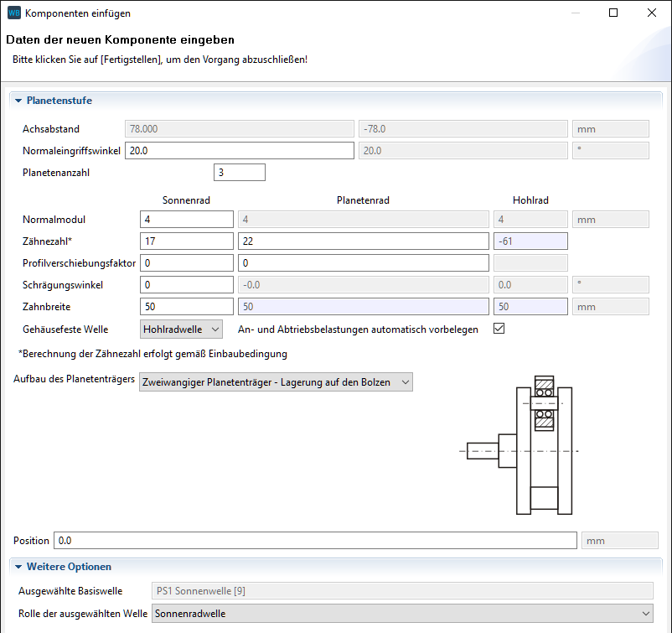Click the WB application icon in title bar
The image size is (672, 633).
13,13
